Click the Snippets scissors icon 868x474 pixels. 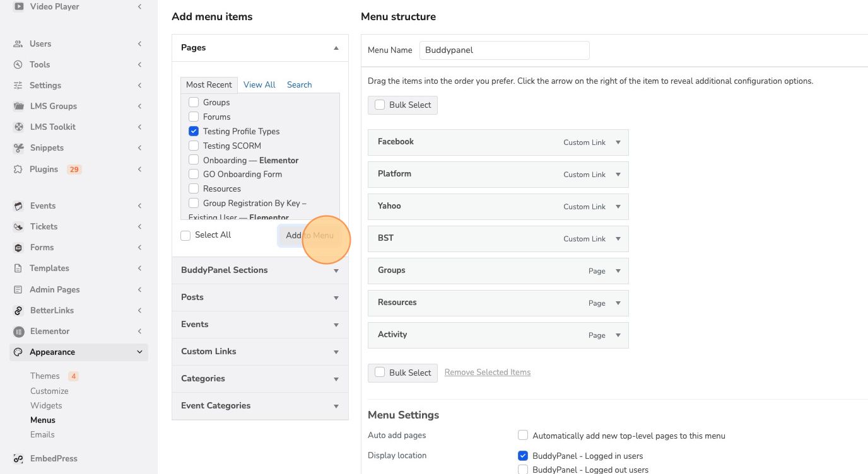tap(18, 148)
